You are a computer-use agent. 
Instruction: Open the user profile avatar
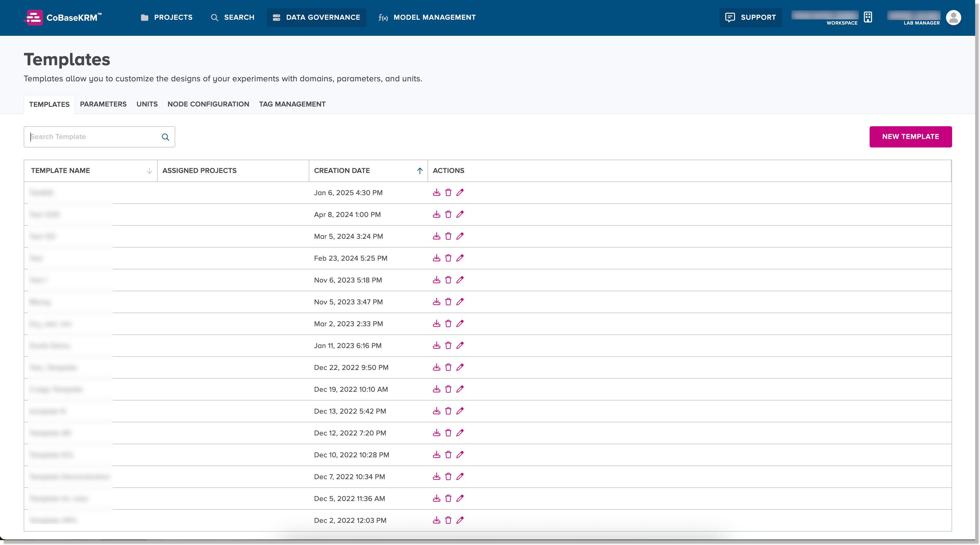pyautogui.click(x=953, y=18)
